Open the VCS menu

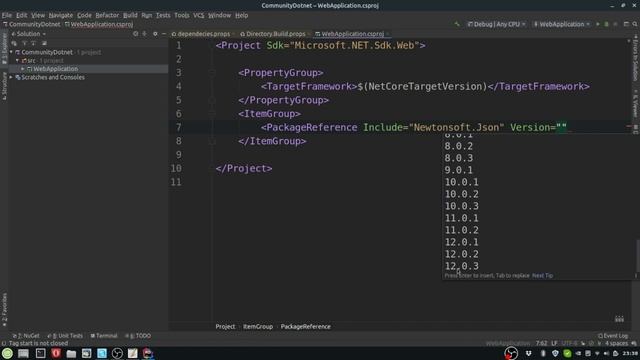pyautogui.click(x=199, y=15)
